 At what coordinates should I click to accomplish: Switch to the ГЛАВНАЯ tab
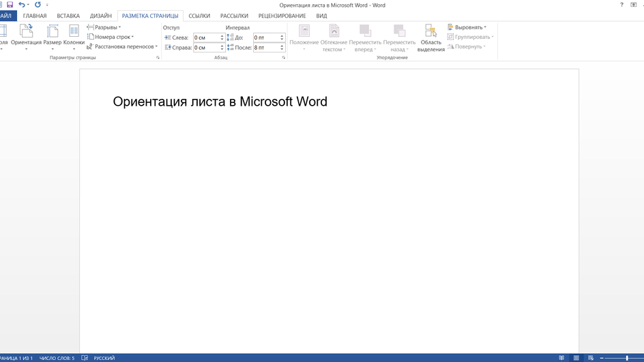coord(35,16)
